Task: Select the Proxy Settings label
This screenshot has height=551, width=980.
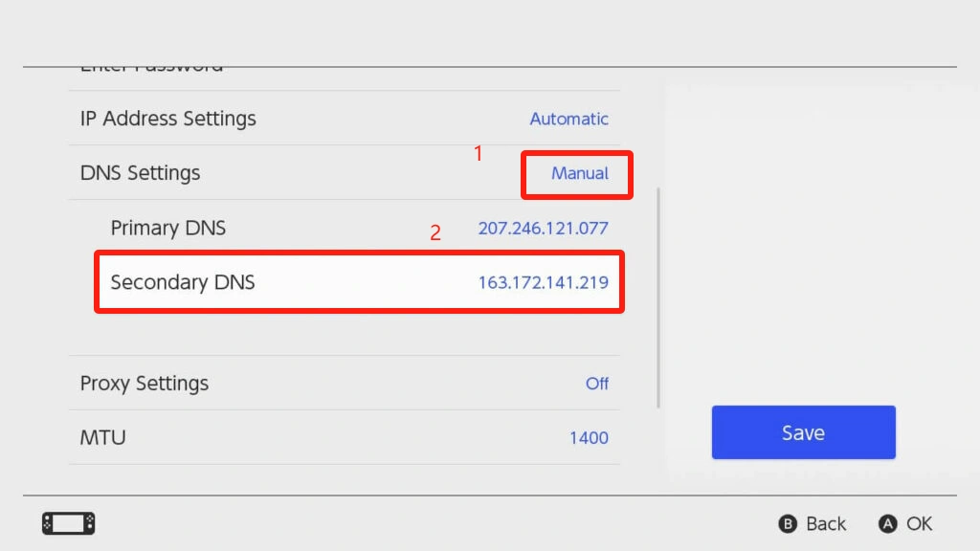Action: click(145, 384)
